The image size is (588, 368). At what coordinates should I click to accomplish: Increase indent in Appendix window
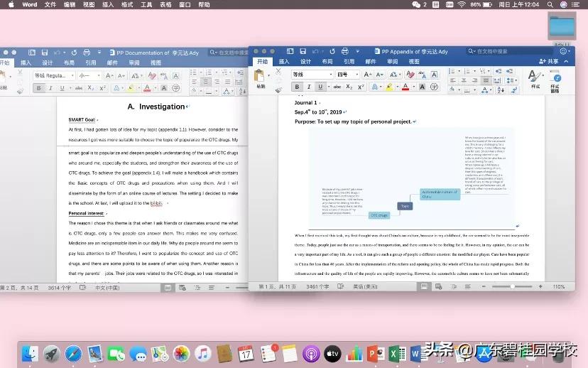tap(510, 71)
